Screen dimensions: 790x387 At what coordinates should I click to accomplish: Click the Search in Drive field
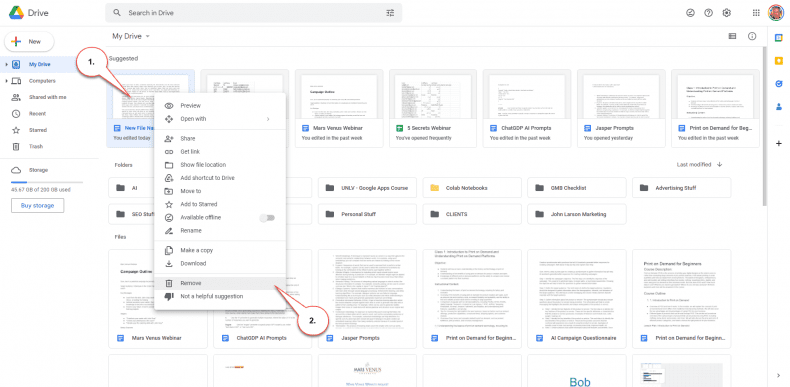pos(253,13)
